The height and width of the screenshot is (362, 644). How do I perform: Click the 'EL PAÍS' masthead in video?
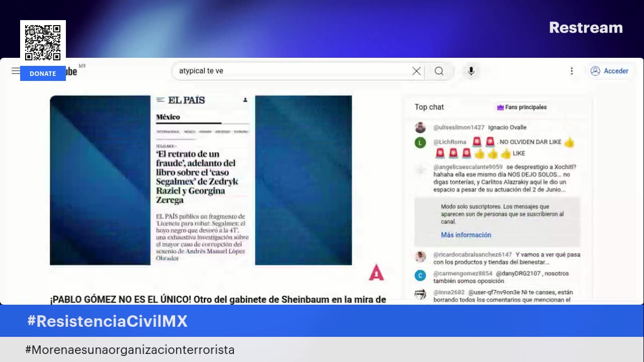tap(186, 100)
